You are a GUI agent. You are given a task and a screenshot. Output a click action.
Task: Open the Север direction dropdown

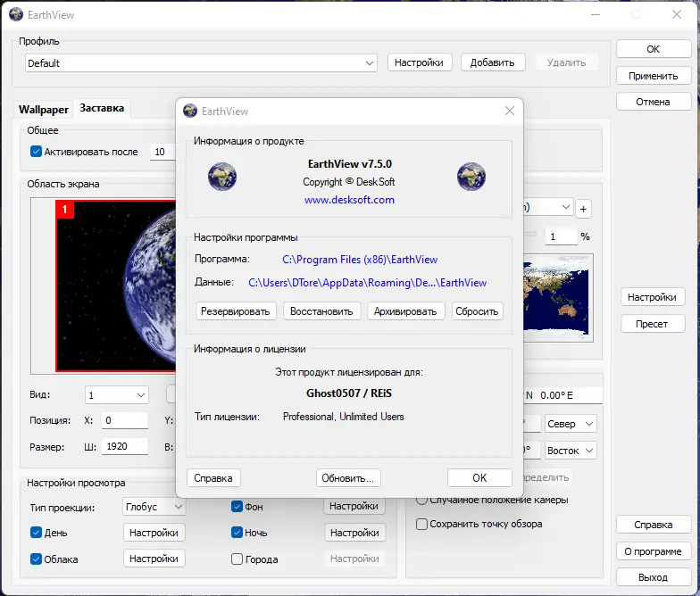(571, 424)
